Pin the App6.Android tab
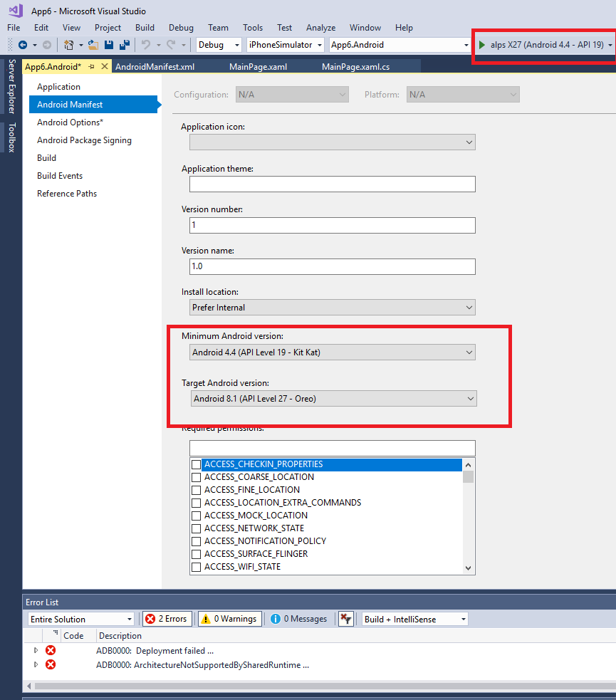 click(91, 66)
